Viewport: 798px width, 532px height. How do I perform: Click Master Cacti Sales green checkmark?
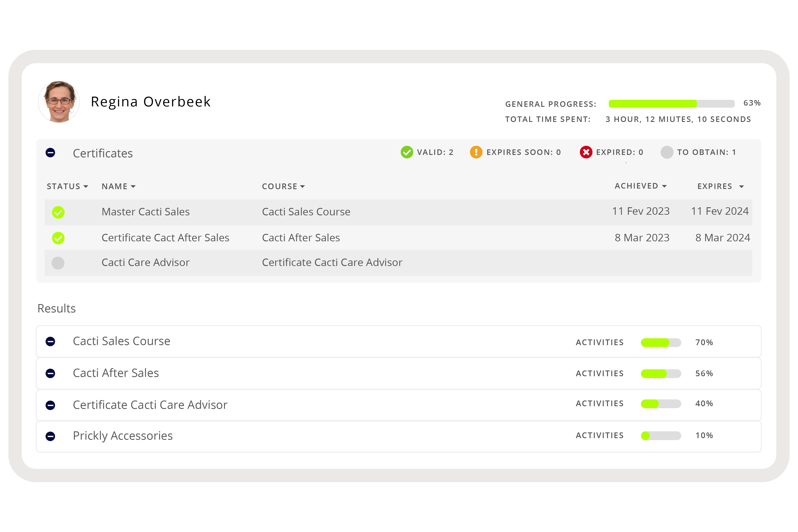58,212
